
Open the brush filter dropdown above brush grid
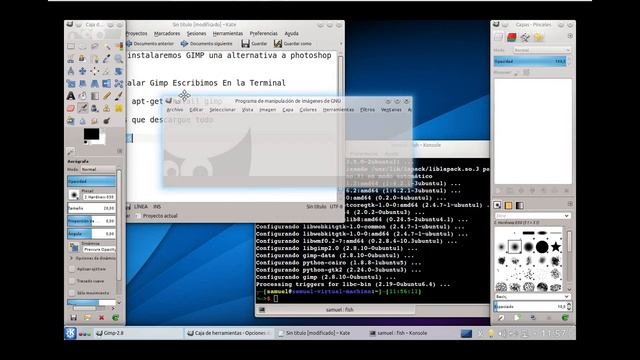tap(533, 216)
